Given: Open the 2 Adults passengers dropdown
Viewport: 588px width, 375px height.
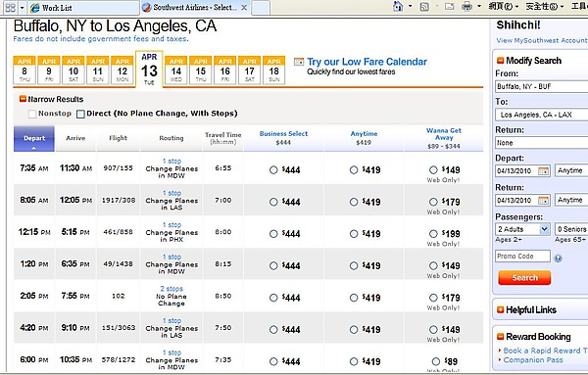Looking at the screenshot, I should (522, 229).
